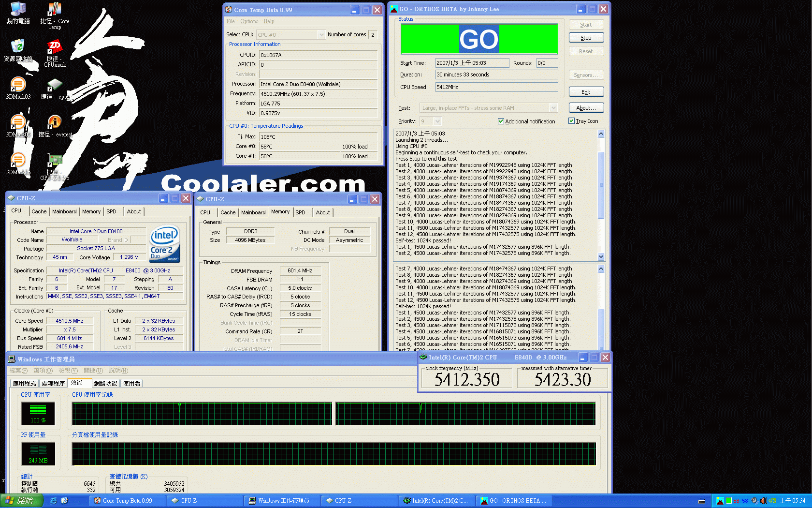Image resolution: width=812 pixels, height=508 pixels.
Task: Switch to About tab in right CPU-Z
Action: coord(323,212)
